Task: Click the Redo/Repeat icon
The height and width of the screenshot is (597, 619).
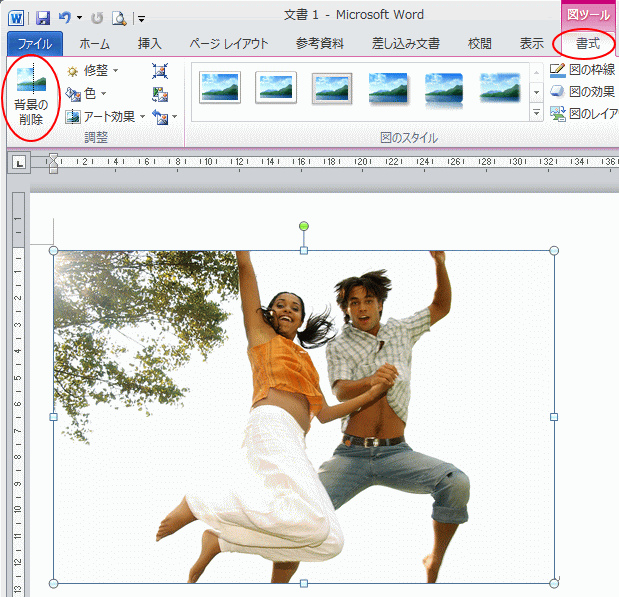Action: (x=97, y=18)
